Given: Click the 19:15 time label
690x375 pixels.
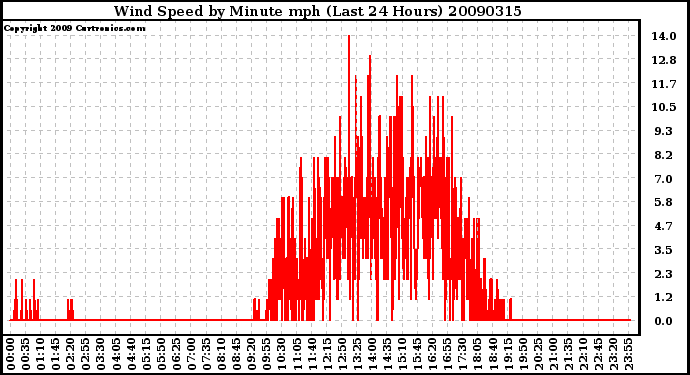Looking at the screenshot, I should click(x=507, y=354).
